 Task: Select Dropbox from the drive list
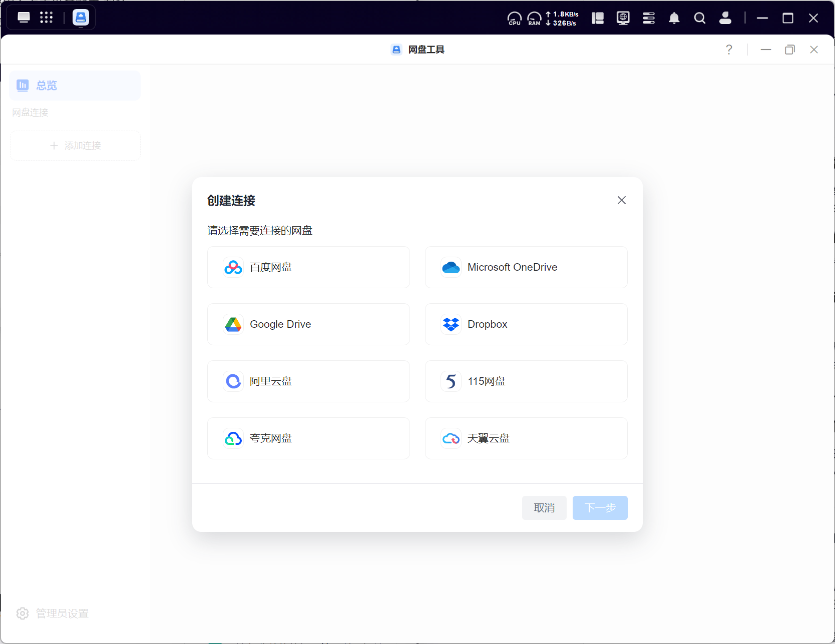click(x=526, y=324)
